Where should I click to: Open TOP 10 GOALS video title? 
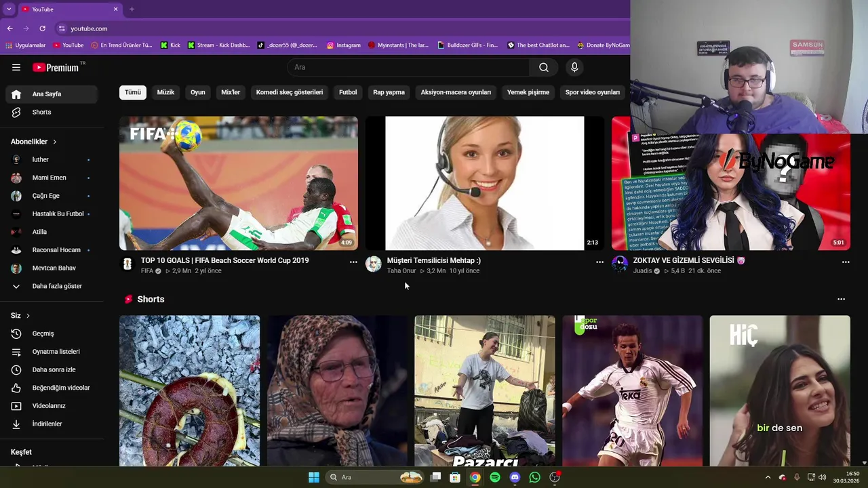[x=224, y=260]
